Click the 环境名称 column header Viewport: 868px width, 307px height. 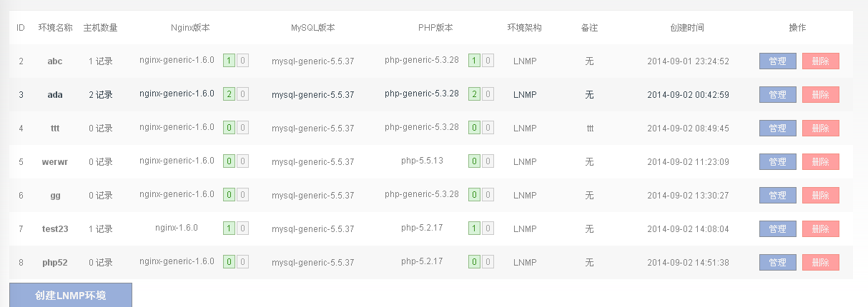tap(55, 28)
